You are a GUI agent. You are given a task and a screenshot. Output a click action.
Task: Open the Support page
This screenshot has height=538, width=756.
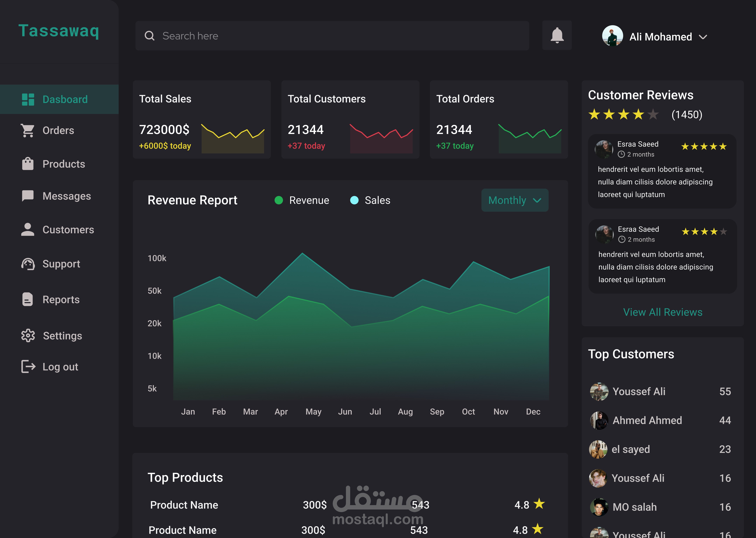pyautogui.click(x=61, y=264)
